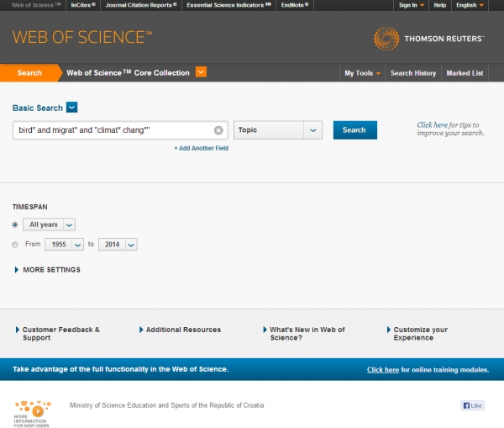Go to EndNote from top bar
The width and height of the screenshot is (504, 428).
[295, 5]
